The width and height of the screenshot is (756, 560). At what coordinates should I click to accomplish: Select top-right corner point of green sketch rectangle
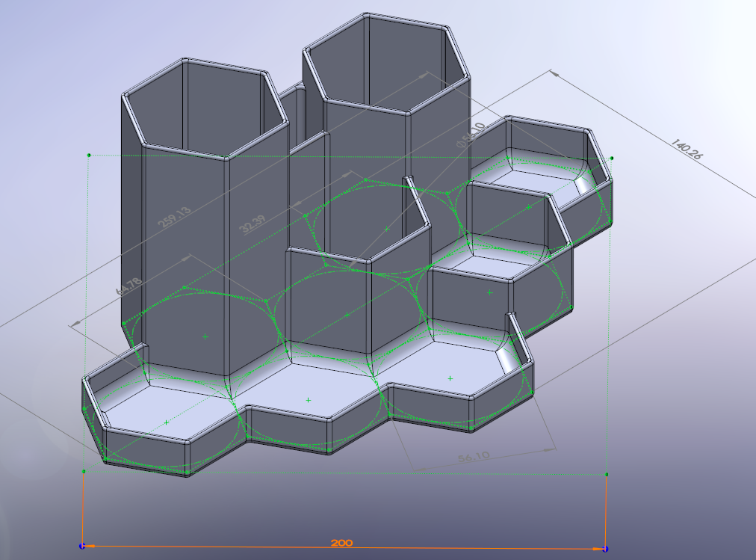[612, 158]
